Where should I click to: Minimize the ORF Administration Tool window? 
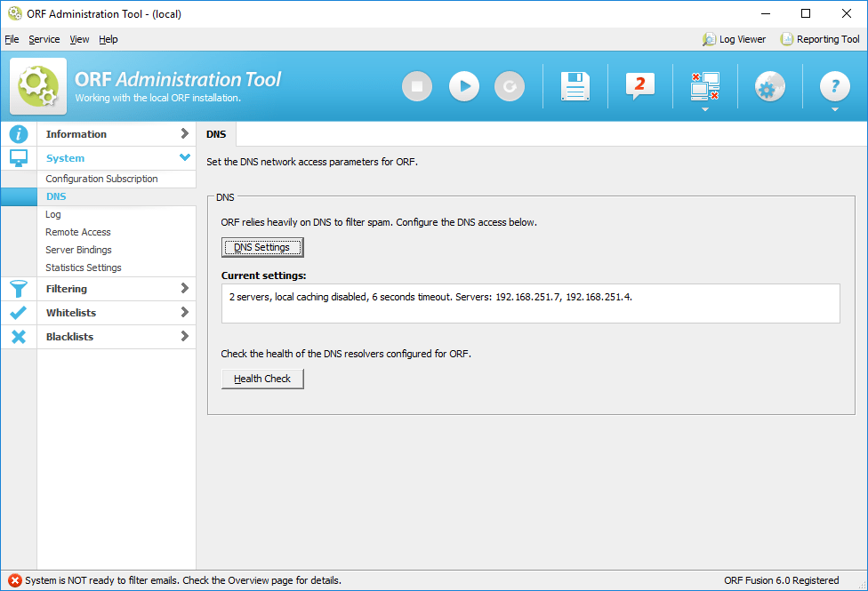[766, 13]
